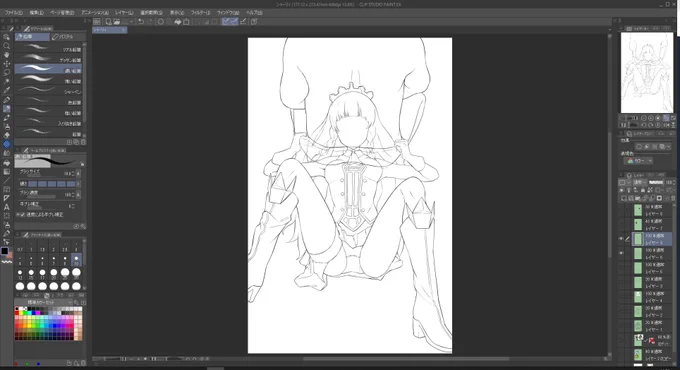Open the layer property effects dropdown arrow

[669, 147]
